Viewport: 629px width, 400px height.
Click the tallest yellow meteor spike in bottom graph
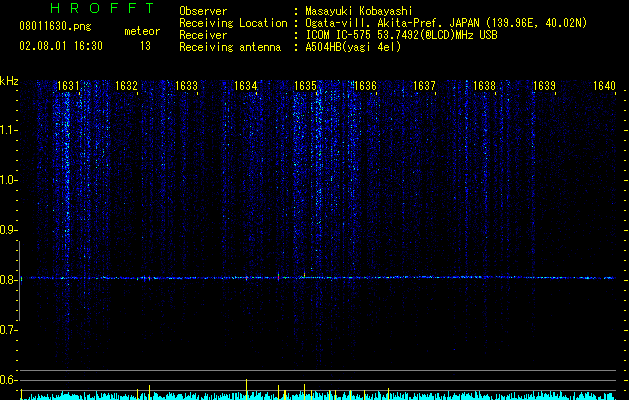pyautogui.click(x=246, y=389)
